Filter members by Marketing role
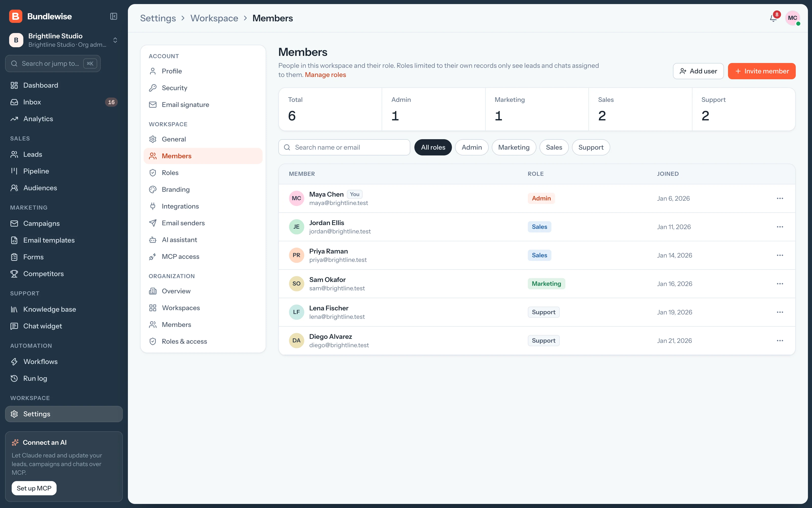The height and width of the screenshot is (508, 812). pos(514,148)
